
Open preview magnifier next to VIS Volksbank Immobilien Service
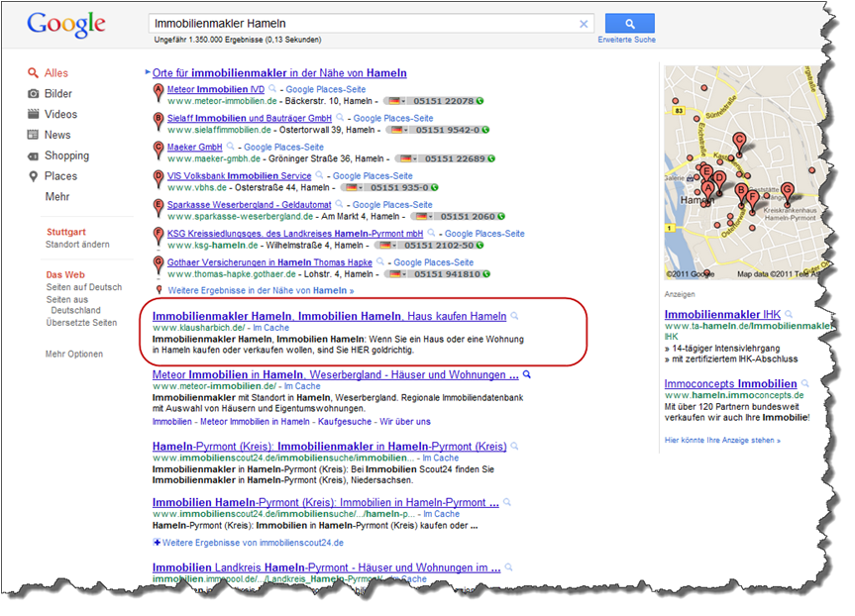[x=320, y=175]
